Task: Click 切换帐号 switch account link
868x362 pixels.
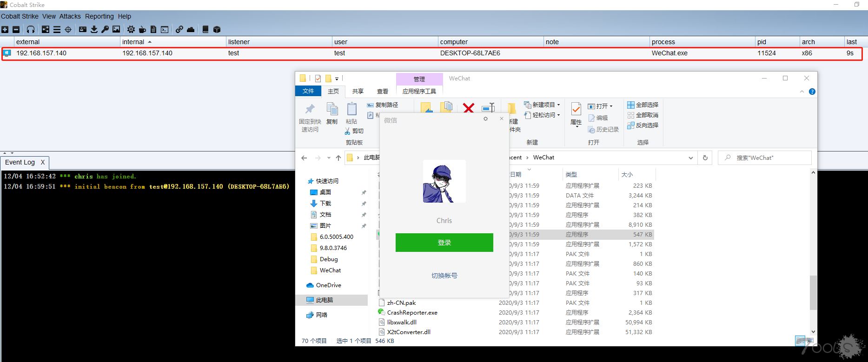Action: pos(444,276)
